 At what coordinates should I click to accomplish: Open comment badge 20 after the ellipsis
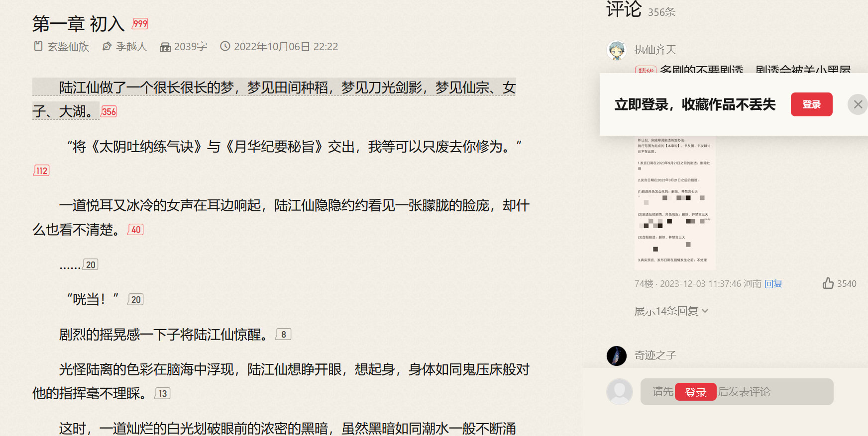[x=90, y=264]
